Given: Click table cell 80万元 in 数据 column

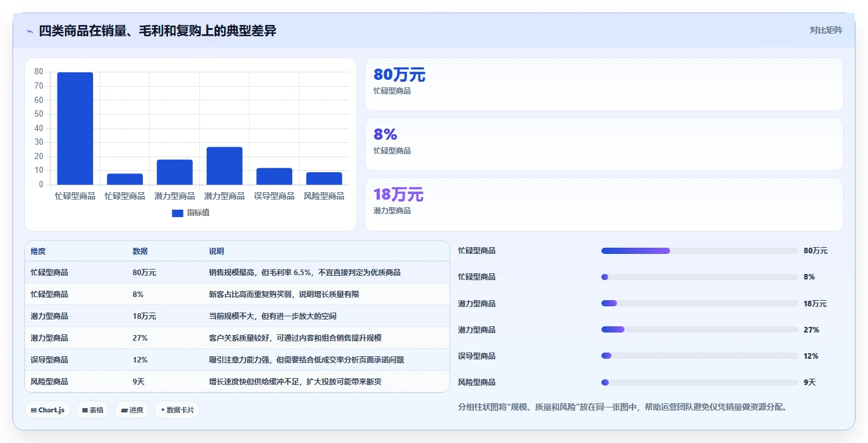Looking at the screenshot, I should [x=144, y=273].
